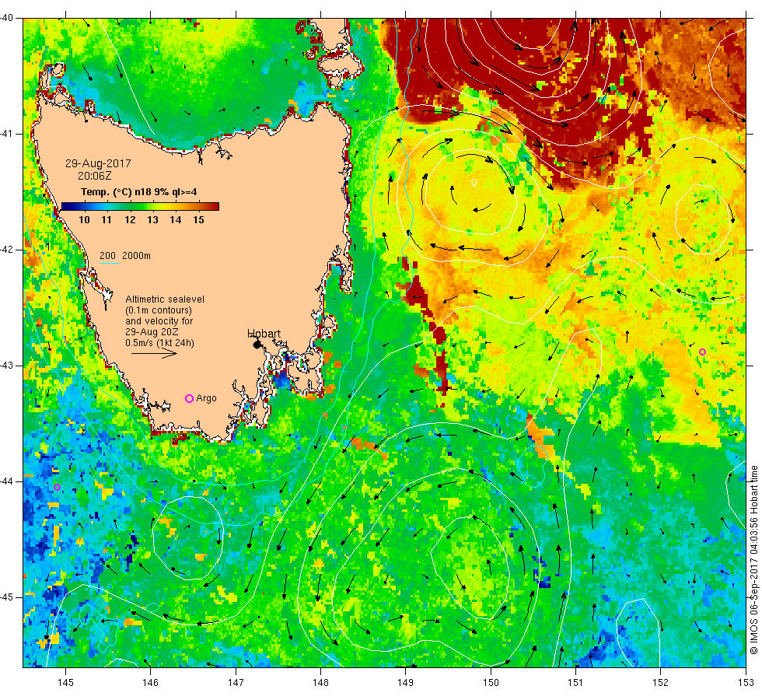Click the temperature color scale bar
Screen dimensions: 762x700
140,207
